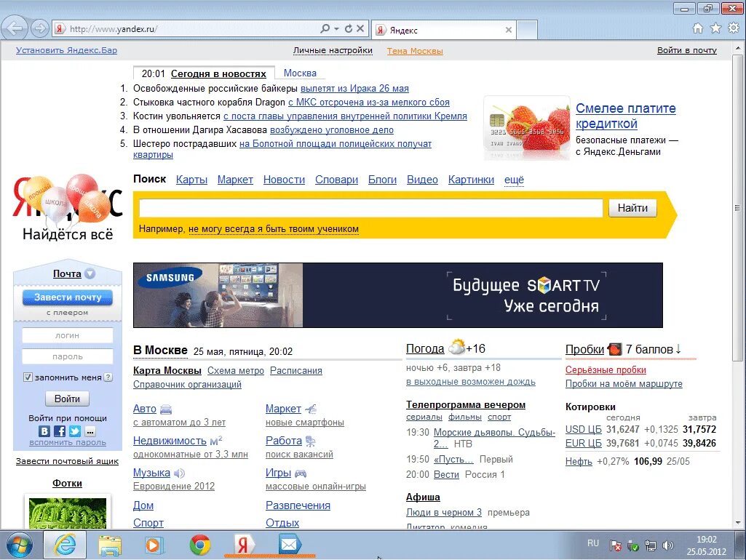
Task: Open the Карты service tab
Action: [191, 180]
